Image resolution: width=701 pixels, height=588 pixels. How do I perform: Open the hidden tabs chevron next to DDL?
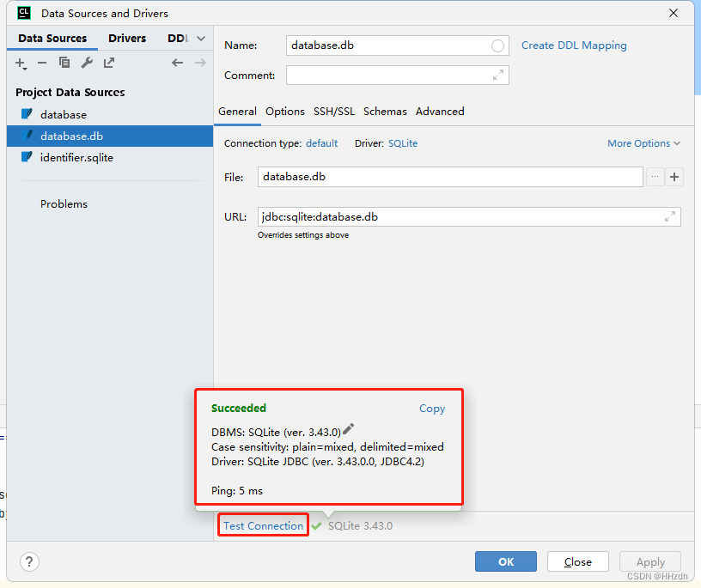[199, 38]
